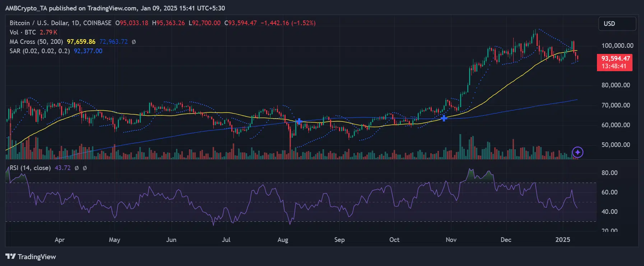The width and height of the screenshot is (644, 266).
Task: Click the Sep label on time axis
Action: tap(339, 240)
